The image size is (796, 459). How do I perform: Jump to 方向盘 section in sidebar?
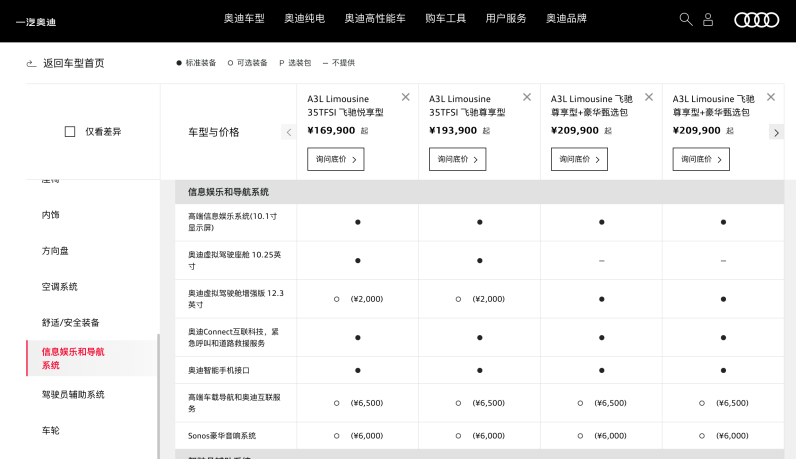pyautogui.click(x=55, y=251)
